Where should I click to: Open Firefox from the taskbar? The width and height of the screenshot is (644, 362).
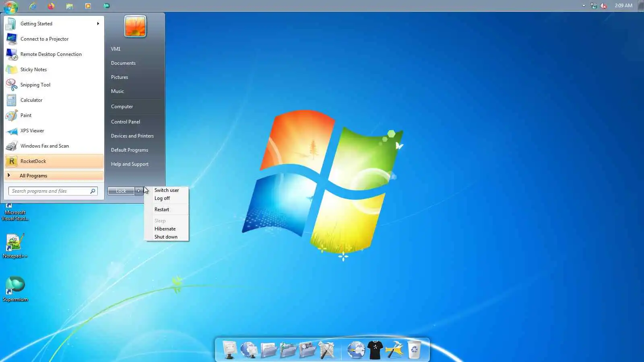tap(51, 6)
